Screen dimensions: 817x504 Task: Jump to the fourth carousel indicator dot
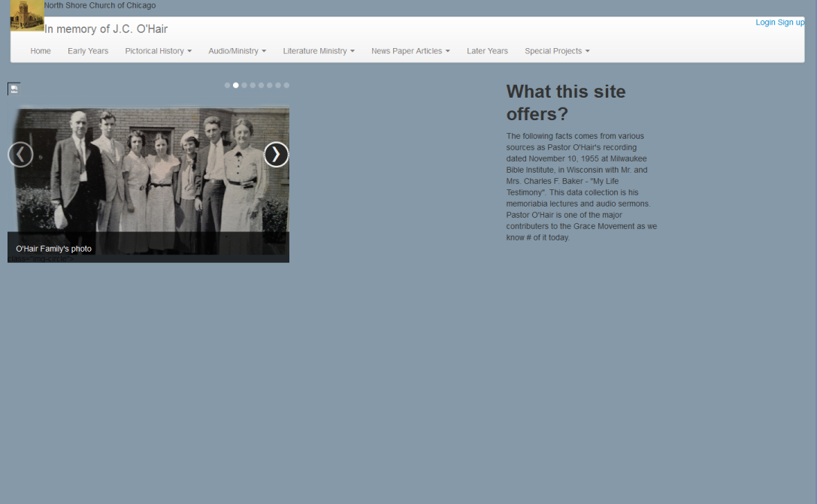click(x=253, y=86)
